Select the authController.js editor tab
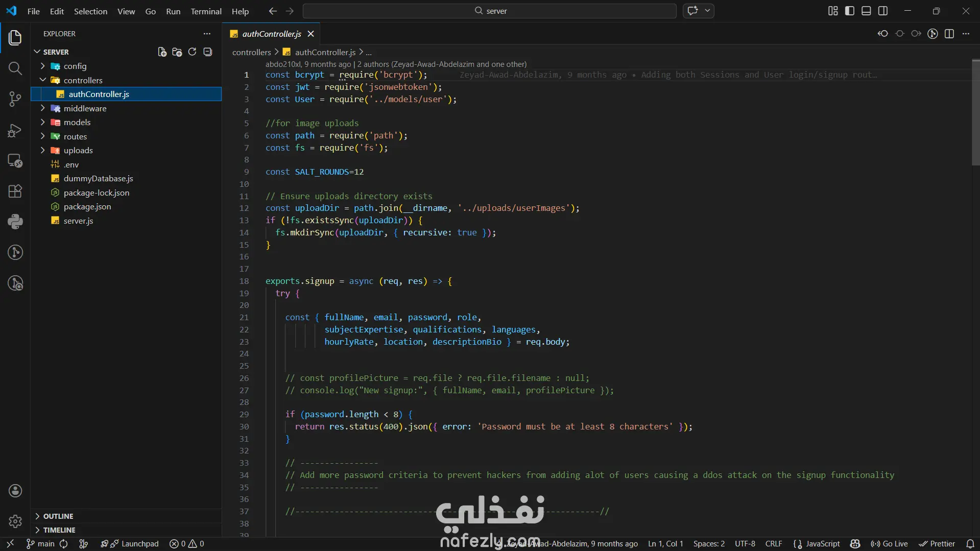980x551 pixels. tap(271, 34)
